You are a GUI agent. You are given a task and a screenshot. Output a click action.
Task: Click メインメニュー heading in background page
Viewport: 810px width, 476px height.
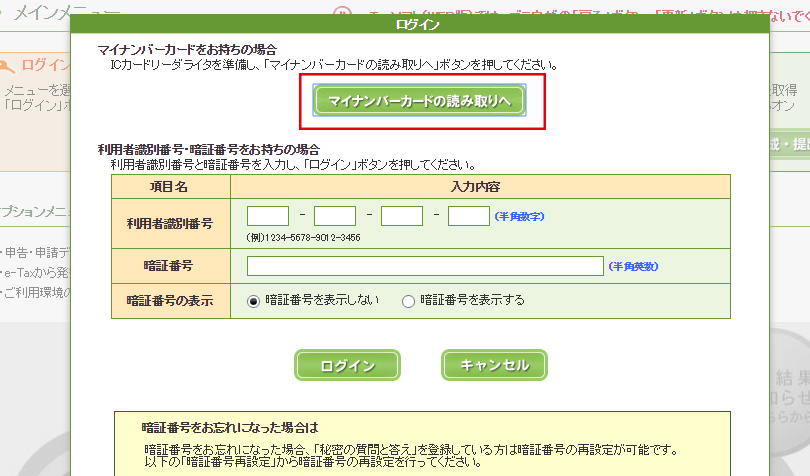[66, 12]
